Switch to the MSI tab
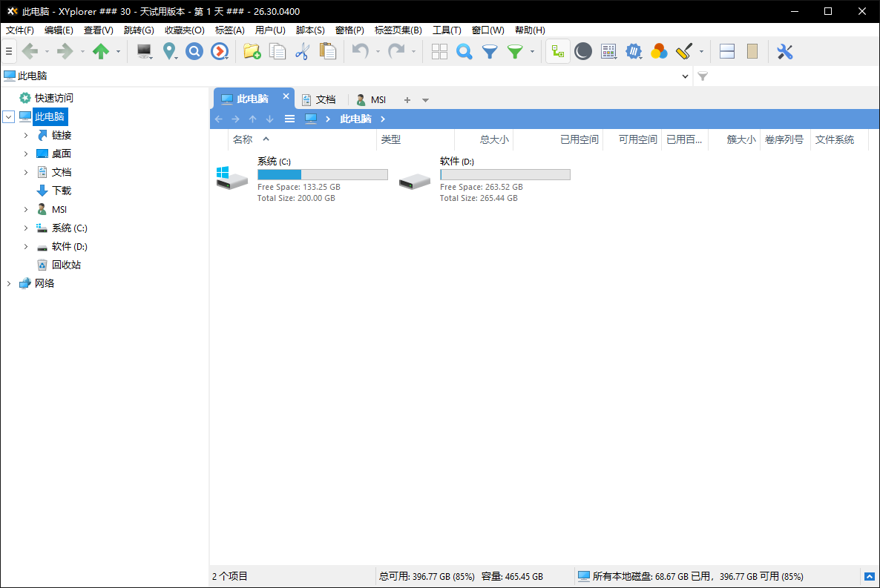880x588 pixels. point(372,100)
